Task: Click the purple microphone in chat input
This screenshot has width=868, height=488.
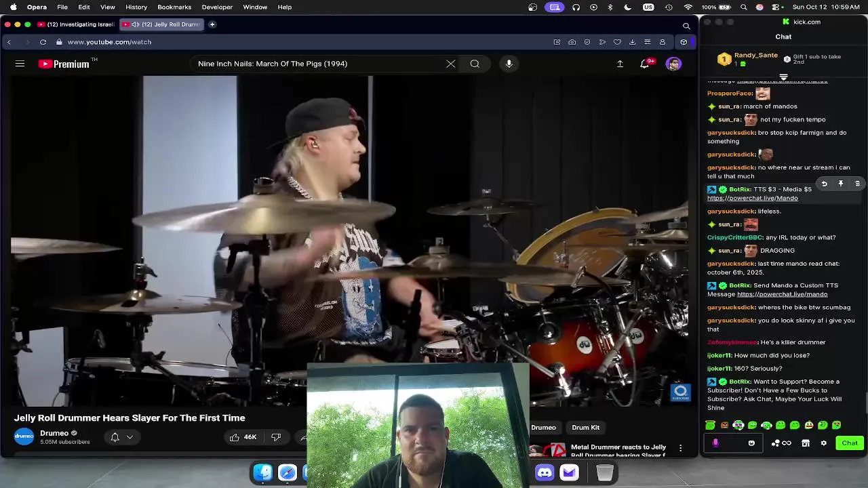Action: (x=715, y=443)
